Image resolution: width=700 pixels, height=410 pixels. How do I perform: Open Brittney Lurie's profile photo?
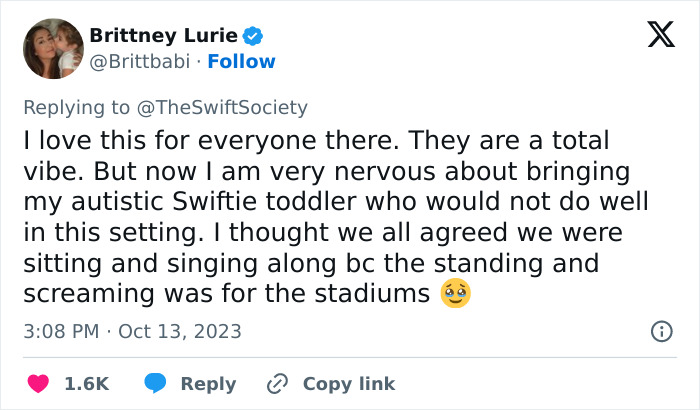[52, 48]
